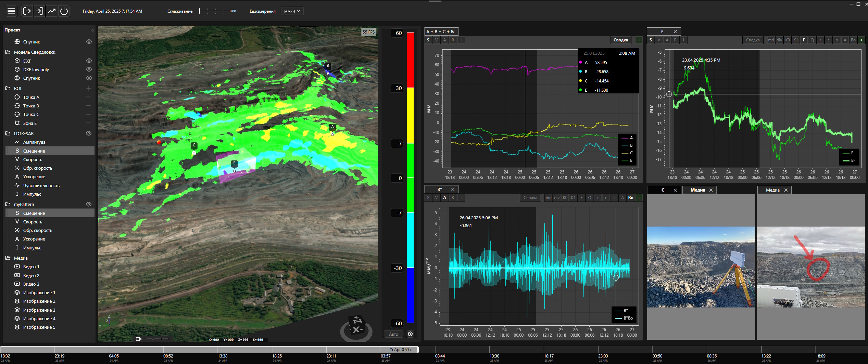Open the hamburger main menu
Image resolution: width=868 pixels, height=364 pixels.
tap(11, 11)
